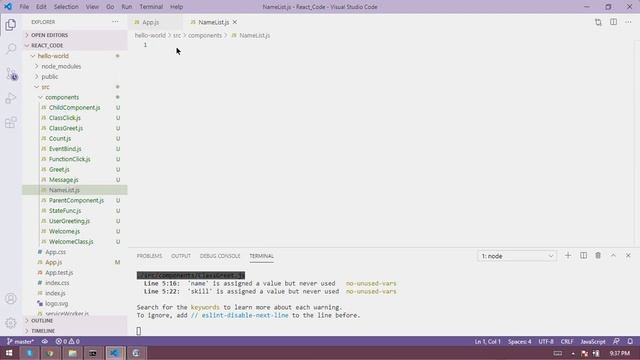Select the 1: node terminal dropdown

pos(517,256)
